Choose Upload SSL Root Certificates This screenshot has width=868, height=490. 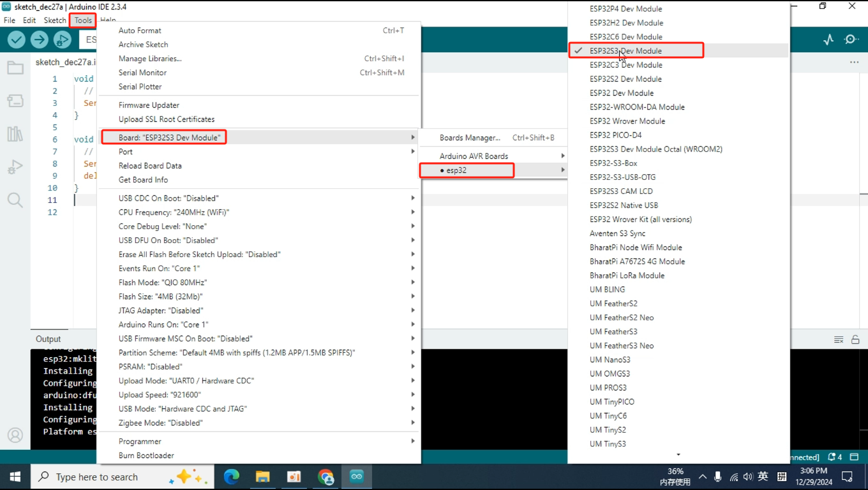pyautogui.click(x=259, y=119)
